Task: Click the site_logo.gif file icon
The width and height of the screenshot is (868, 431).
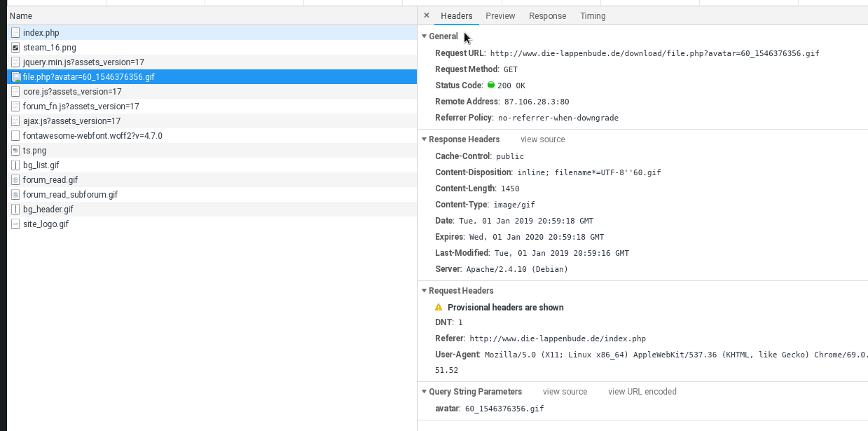Action: click(x=15, y=224)
